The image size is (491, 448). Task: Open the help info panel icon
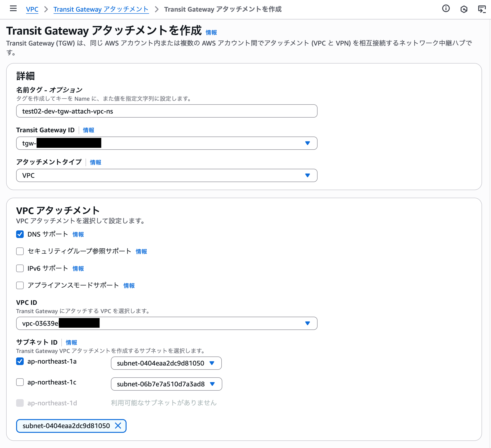point(446,9)
